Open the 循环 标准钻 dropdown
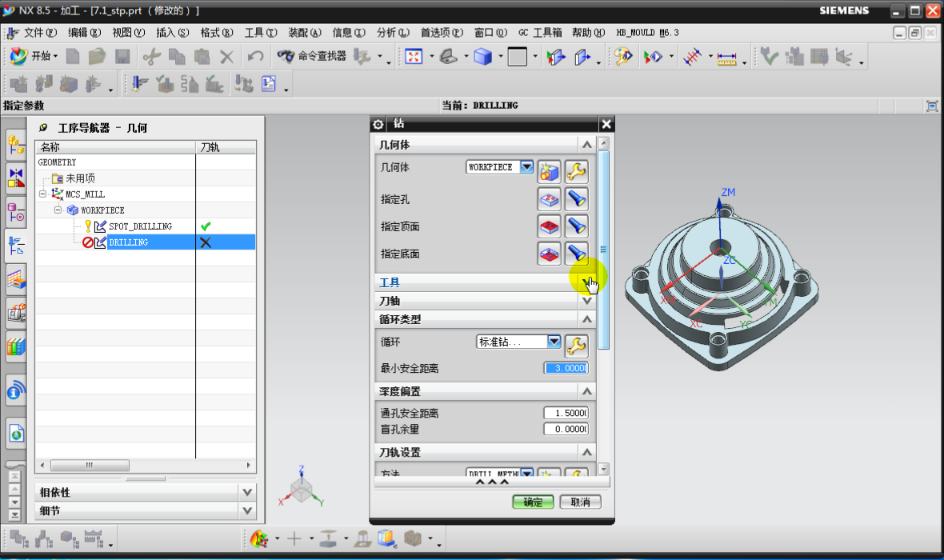 tap(554, 342)
